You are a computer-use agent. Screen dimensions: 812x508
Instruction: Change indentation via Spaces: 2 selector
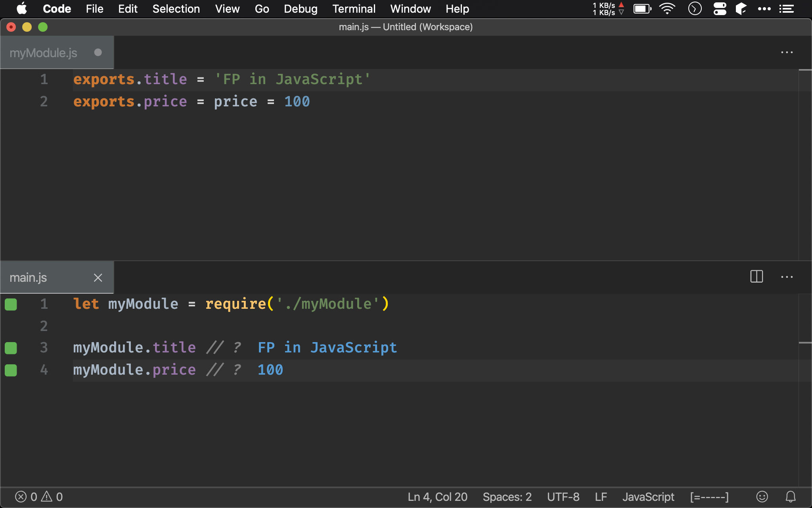(x=507, y=497)
